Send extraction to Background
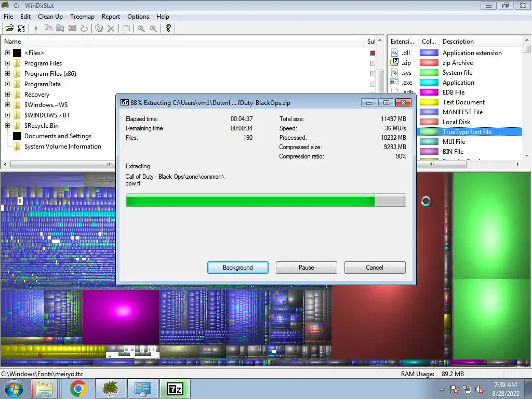The image size is (532, 399). (x=238, y=268)
